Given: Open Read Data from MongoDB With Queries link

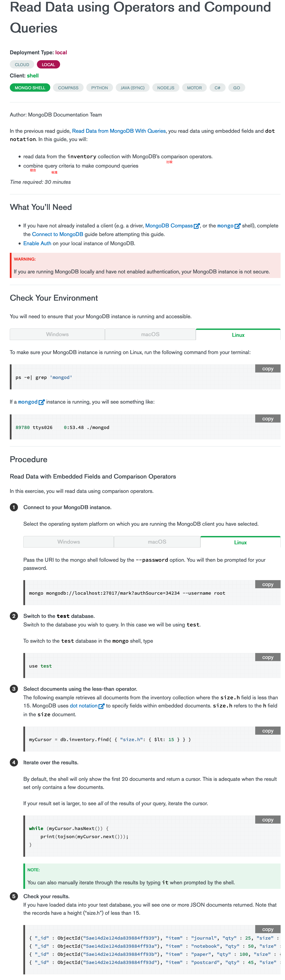Looking at the screenshot, I should coord(119,131).
